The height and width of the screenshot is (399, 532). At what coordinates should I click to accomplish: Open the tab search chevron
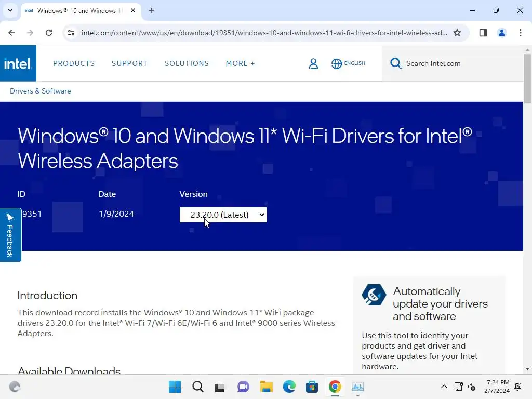click(x=10, y=10)
